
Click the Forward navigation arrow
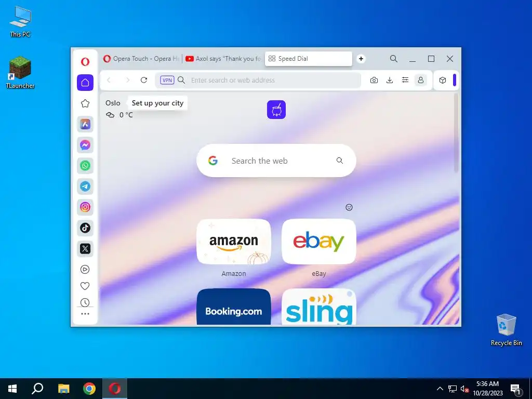point(128,80)
